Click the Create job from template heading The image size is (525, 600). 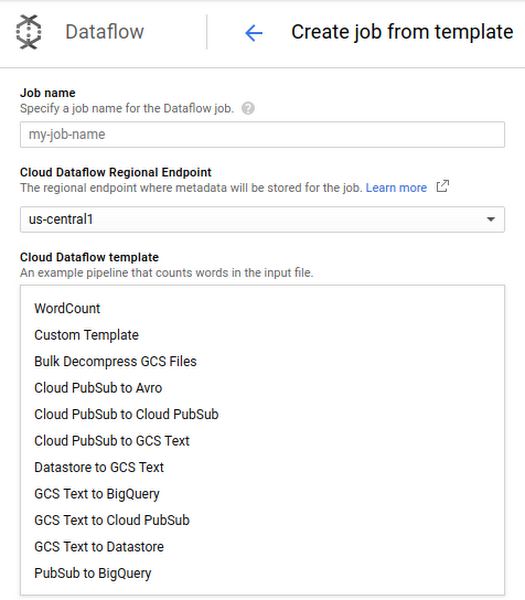point(402,32)
